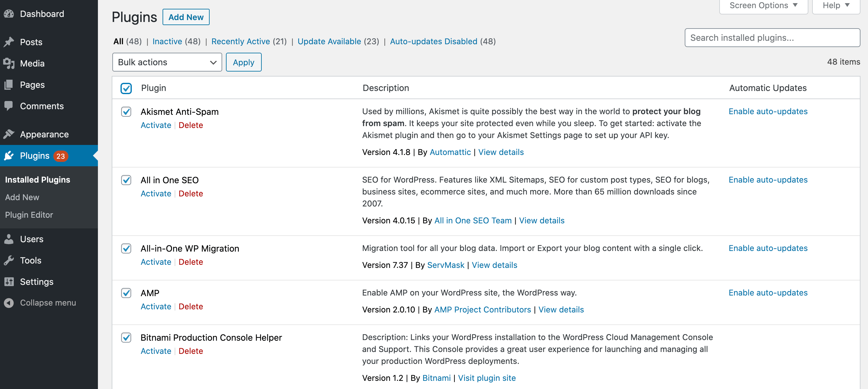The height and width of the screenshot is (389, 868).
Task: Click the Posts pushpin icon
Action: tap(9, 42)
